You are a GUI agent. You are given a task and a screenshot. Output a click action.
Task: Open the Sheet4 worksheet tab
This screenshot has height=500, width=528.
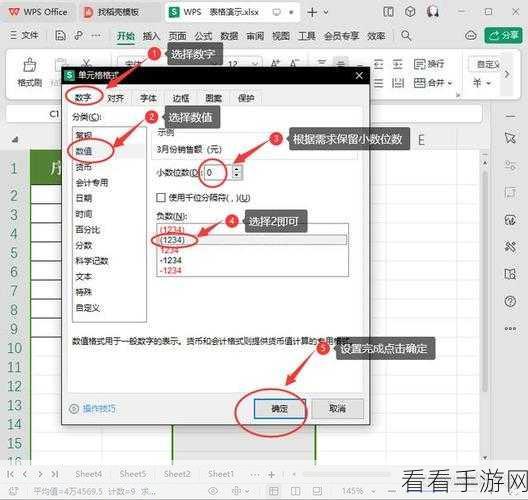(88, 474)
